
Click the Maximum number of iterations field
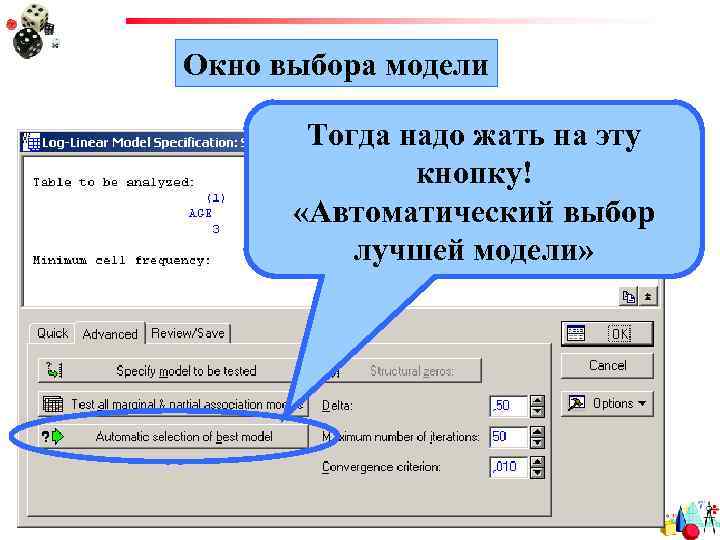point(509,436)
